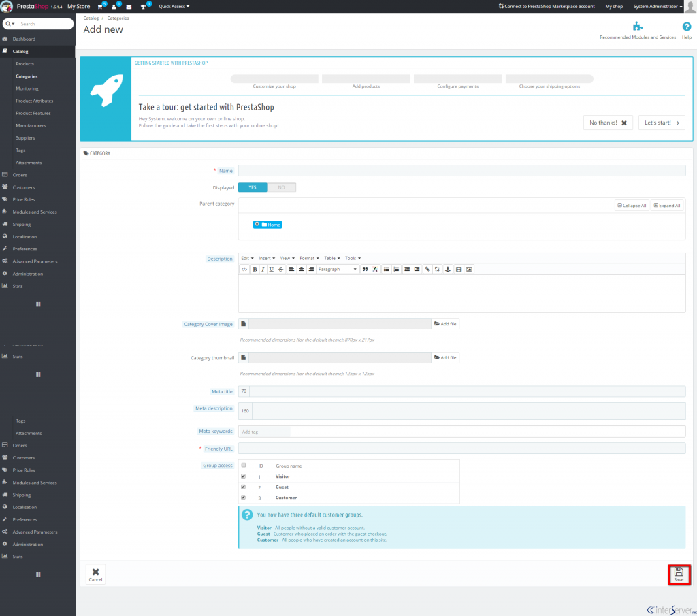This screenshot has height=616, width=697.
Task: Set Displayed toggle to YES
Action: coord(253,188)
